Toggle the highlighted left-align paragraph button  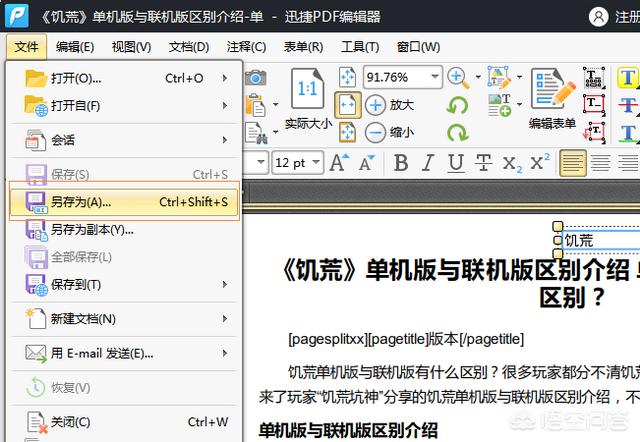(573, 163)
